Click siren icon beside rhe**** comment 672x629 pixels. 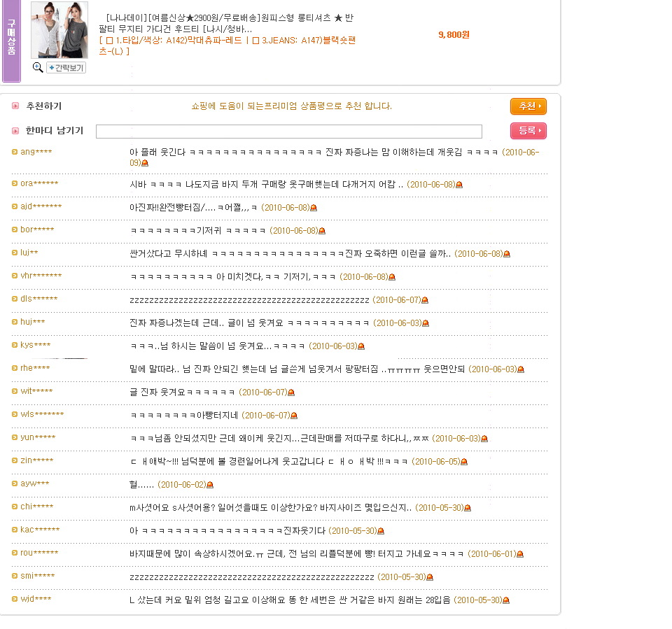click(x=521, y=369)
